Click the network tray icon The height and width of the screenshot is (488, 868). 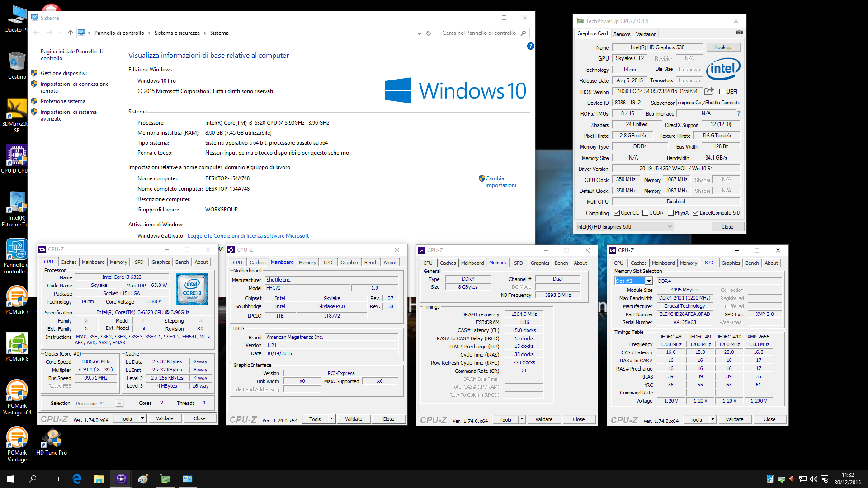(803, 479)
